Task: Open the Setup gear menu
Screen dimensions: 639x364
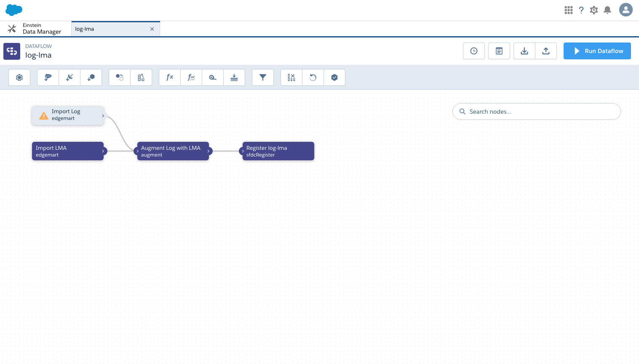Action: coord(594,10)
